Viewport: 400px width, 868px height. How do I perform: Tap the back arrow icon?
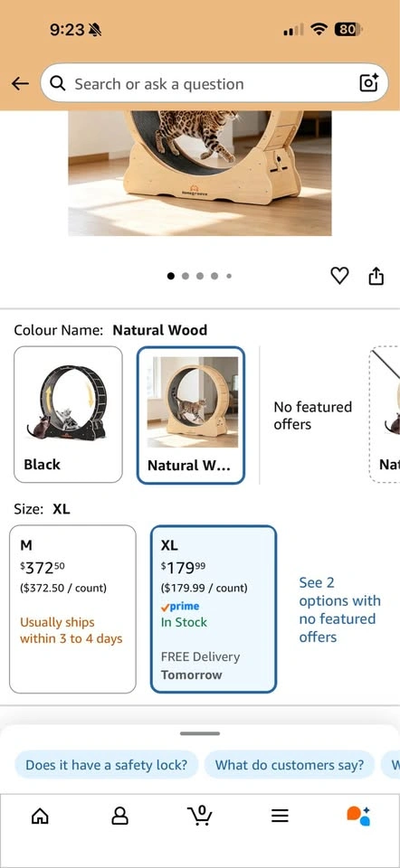click(20, 83)
